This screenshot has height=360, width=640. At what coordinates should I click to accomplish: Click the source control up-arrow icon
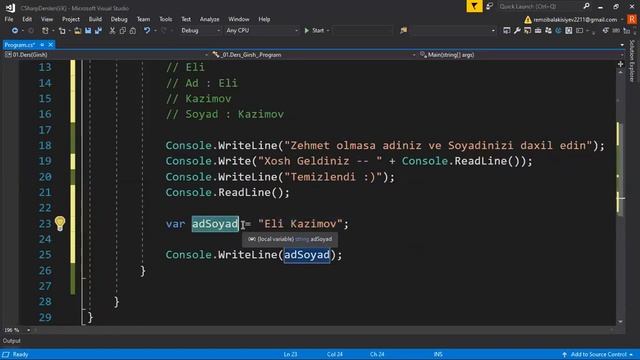point(564,354)
